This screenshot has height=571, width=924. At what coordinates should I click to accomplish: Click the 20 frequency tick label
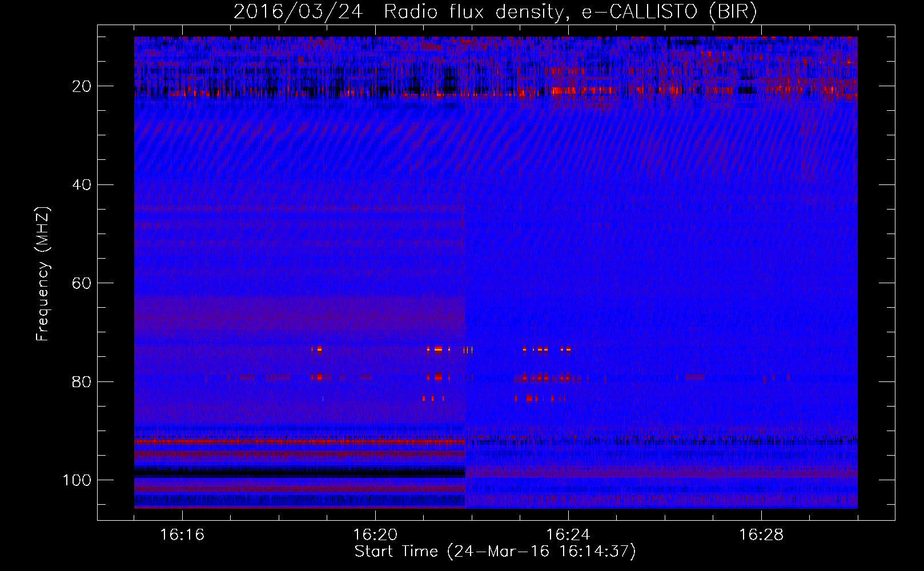point(82,86)
